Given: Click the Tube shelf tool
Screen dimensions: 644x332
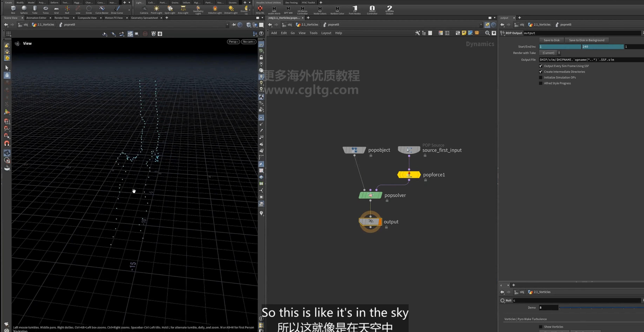Looking at the screenshot, I should [x=35, y=10].
